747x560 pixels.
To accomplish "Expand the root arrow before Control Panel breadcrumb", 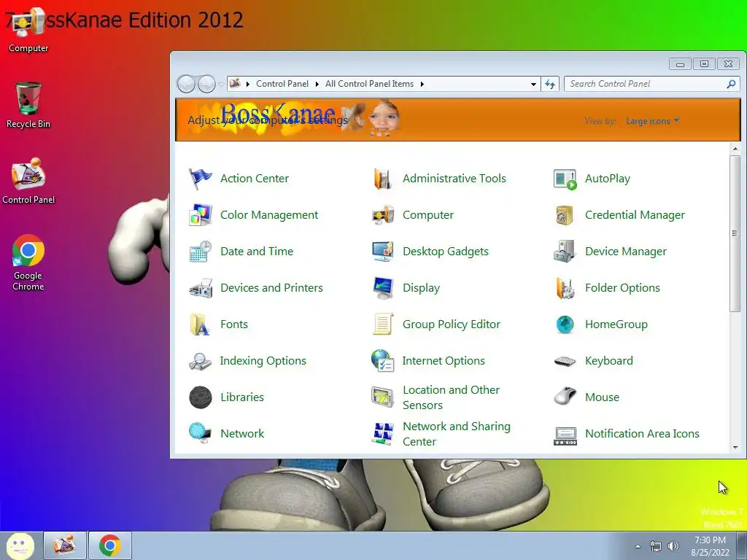I will [247, 85].
